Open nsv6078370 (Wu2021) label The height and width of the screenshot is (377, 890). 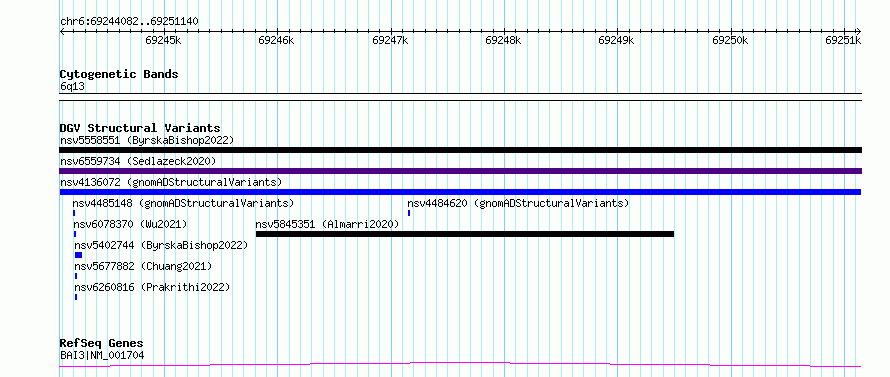pos(130,224)
